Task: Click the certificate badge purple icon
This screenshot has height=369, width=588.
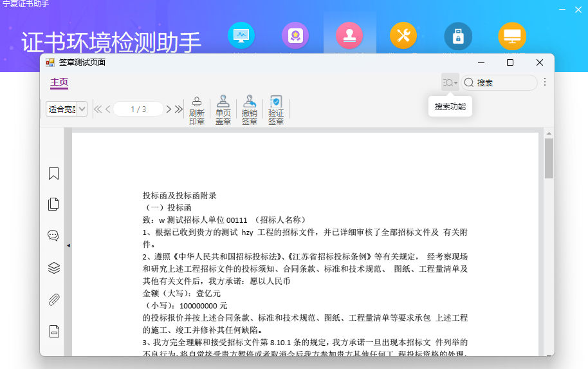Action: 295,35
